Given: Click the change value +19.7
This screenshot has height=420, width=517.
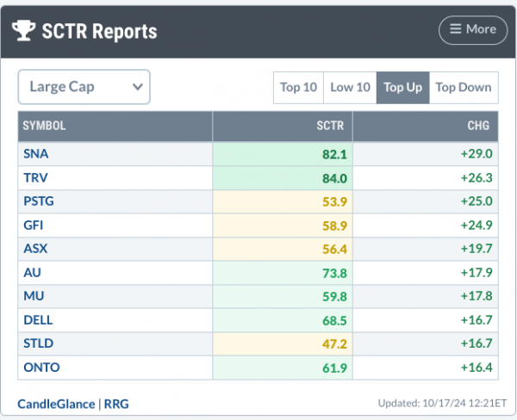Looking at the screenshot, I should 477,249.
